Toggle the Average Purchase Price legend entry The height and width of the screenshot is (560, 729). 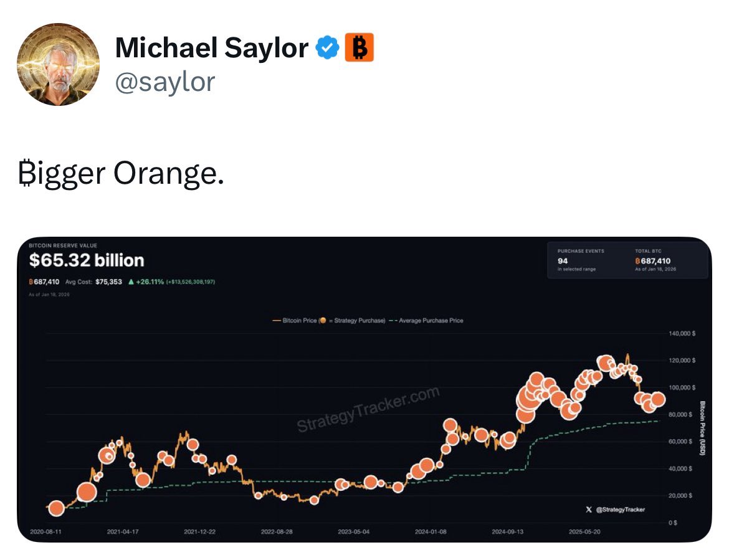tap(430, 320)
